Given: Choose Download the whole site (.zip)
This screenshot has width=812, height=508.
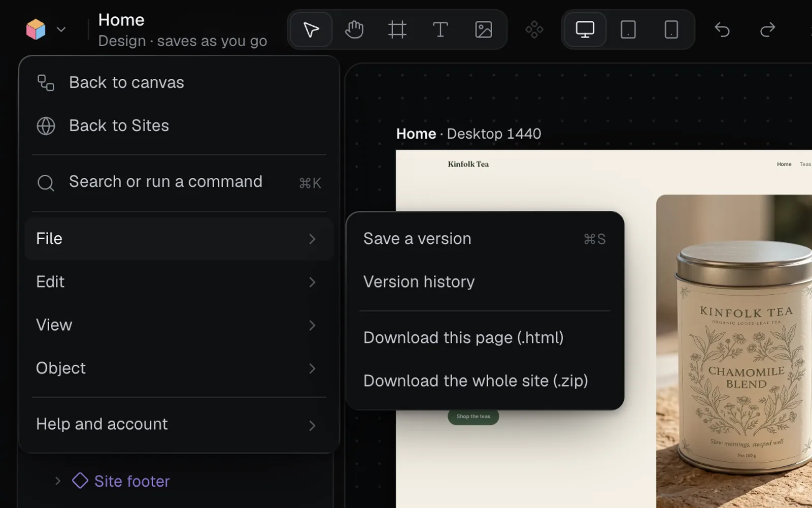Looking at the screenshot, I should click(485, 381).
